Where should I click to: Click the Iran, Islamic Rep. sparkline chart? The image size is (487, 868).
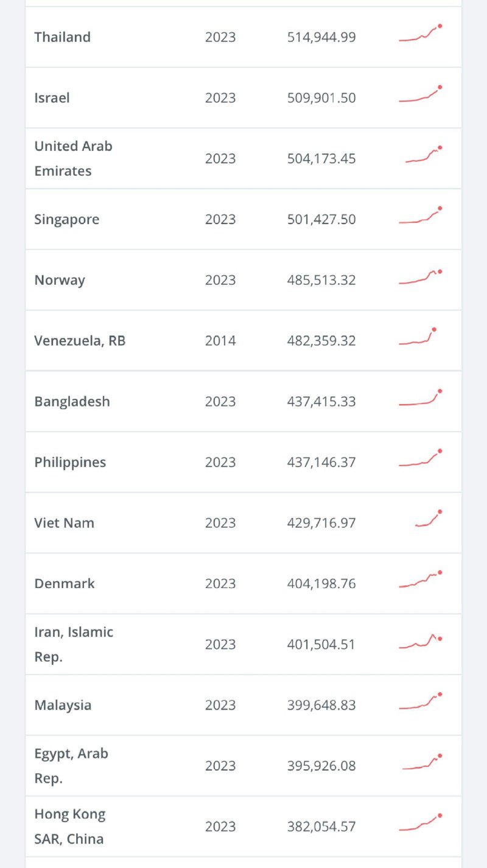tap(420, 642)
